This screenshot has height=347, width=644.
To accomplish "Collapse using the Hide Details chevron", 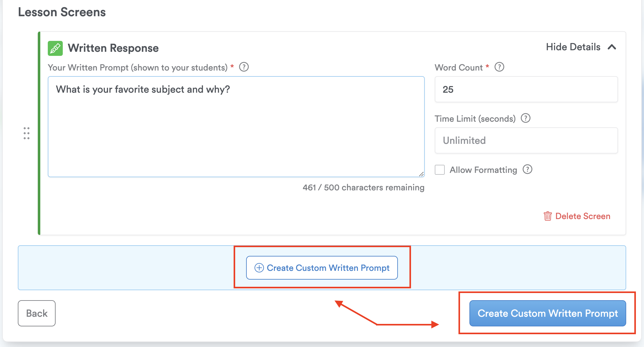I will pyautogui.click(x=612, y=47).
